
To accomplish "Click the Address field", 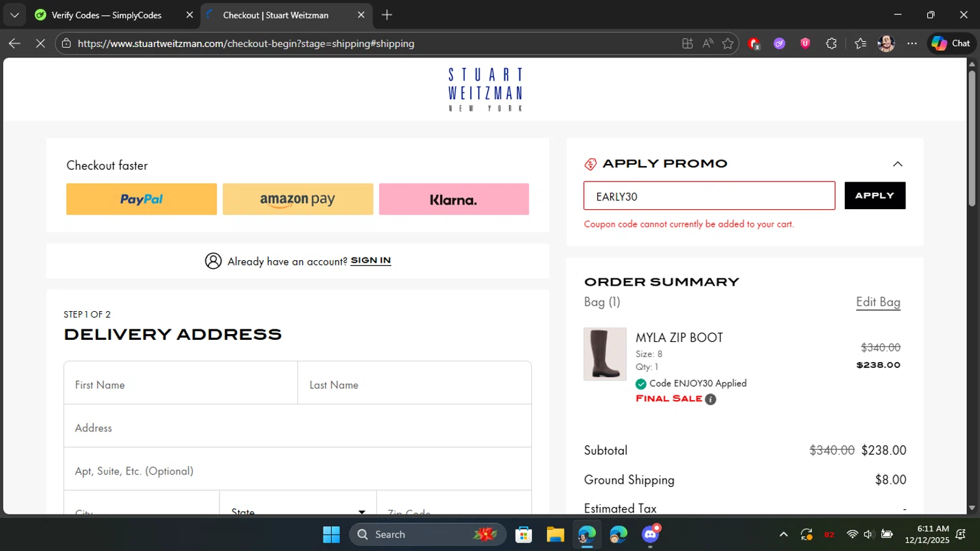I will (297, 426).
